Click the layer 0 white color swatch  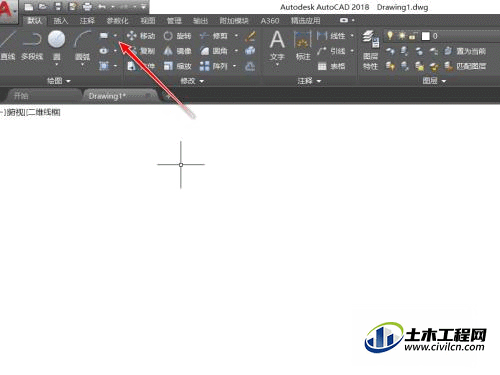click(x=425, y=36)
